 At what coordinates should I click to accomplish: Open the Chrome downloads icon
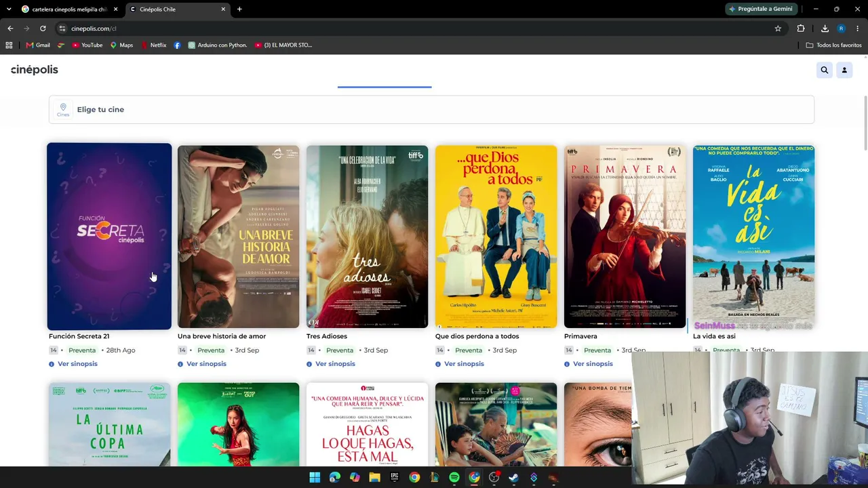(x=825, y=28)
